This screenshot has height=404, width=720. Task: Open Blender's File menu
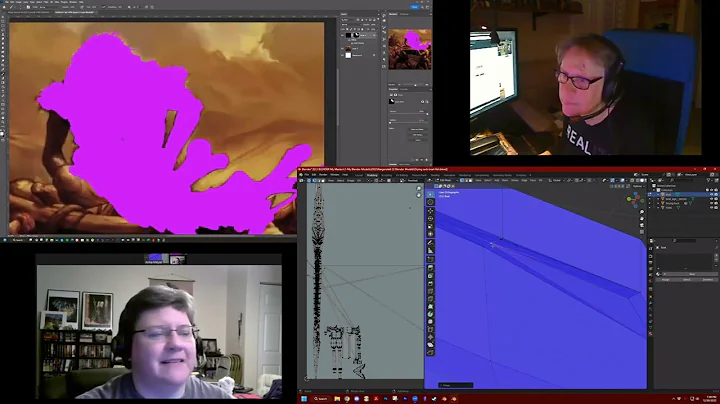click(x=307, y=174)
